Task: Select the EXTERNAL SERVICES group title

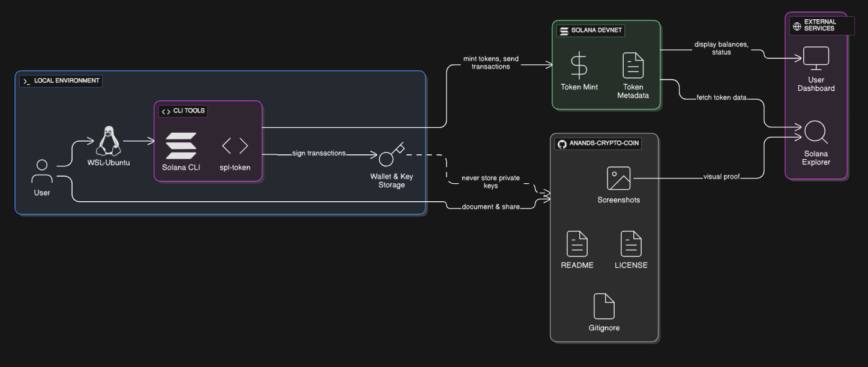Action: pos(821,25)
